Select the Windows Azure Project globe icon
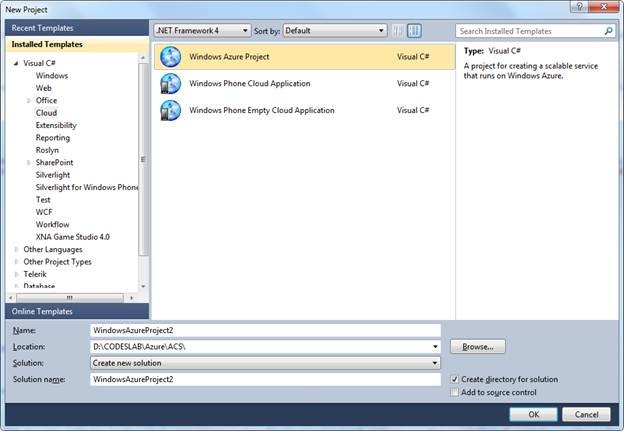Viewport: 624px width, 431px height. click(x=170, y=57)
